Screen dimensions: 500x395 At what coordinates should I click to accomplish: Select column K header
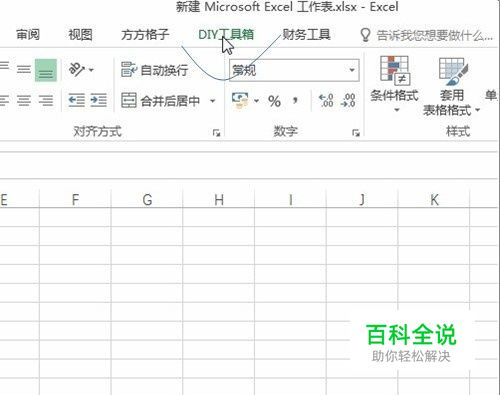[x=434, y=200]
